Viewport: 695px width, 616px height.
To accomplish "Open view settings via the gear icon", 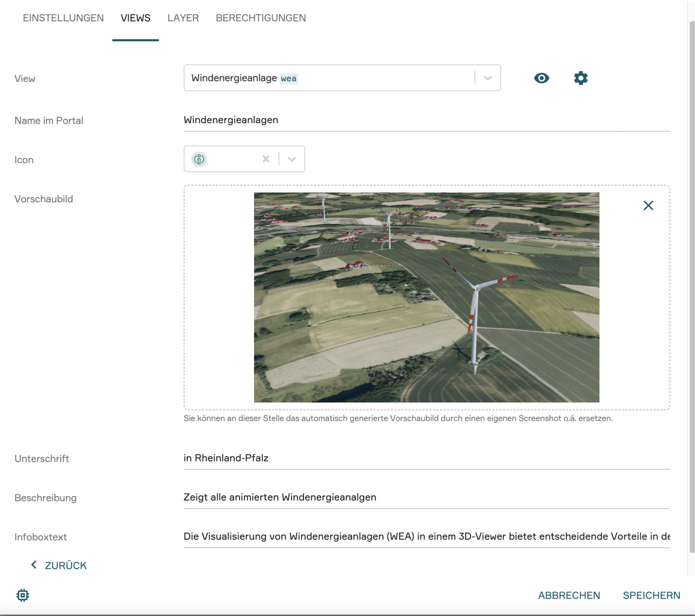I will (x=580, y=78).
